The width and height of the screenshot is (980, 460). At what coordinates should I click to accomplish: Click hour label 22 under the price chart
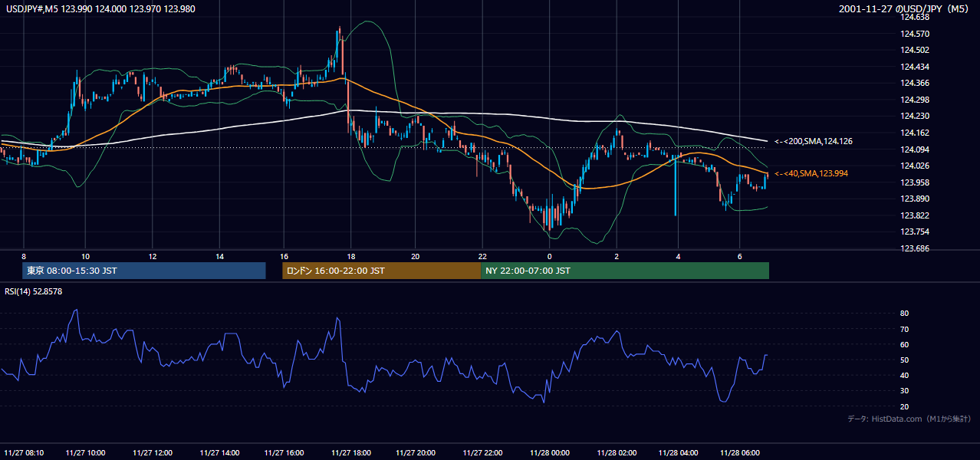pyautogui.click(x=483, y=256)
